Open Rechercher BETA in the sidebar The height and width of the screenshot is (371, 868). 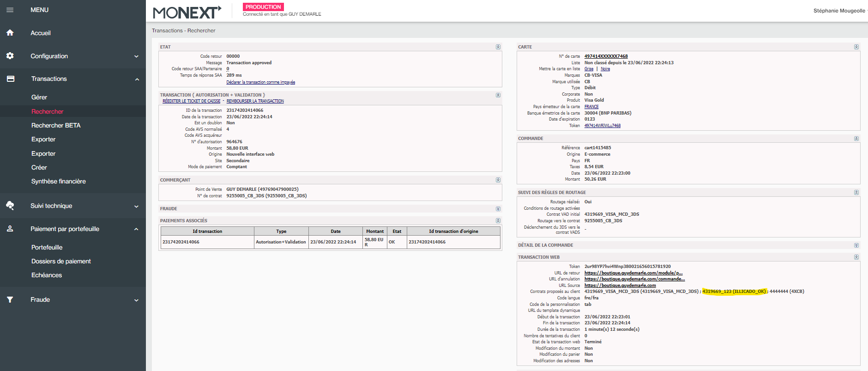[56, 125]
